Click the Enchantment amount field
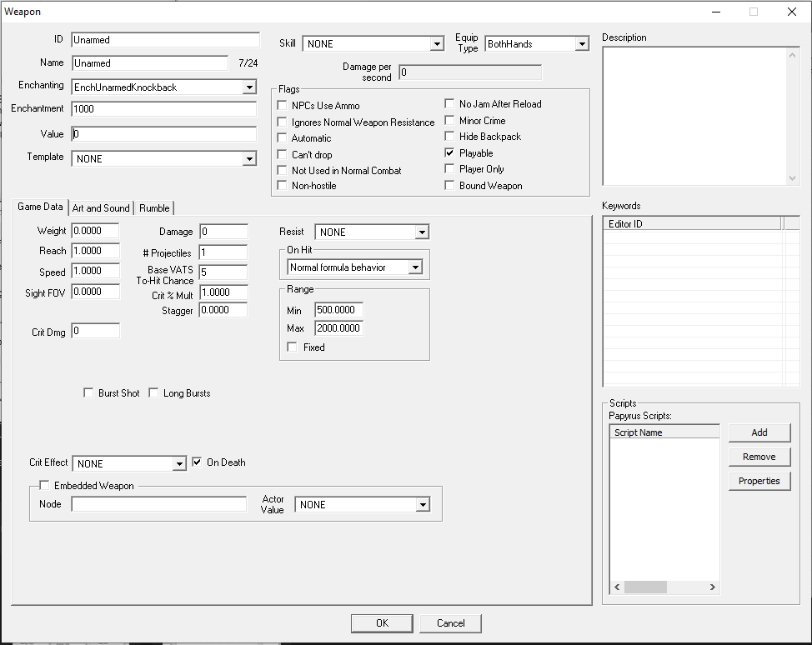This screenshot has height=645, width=812. (x=163, y=108)
